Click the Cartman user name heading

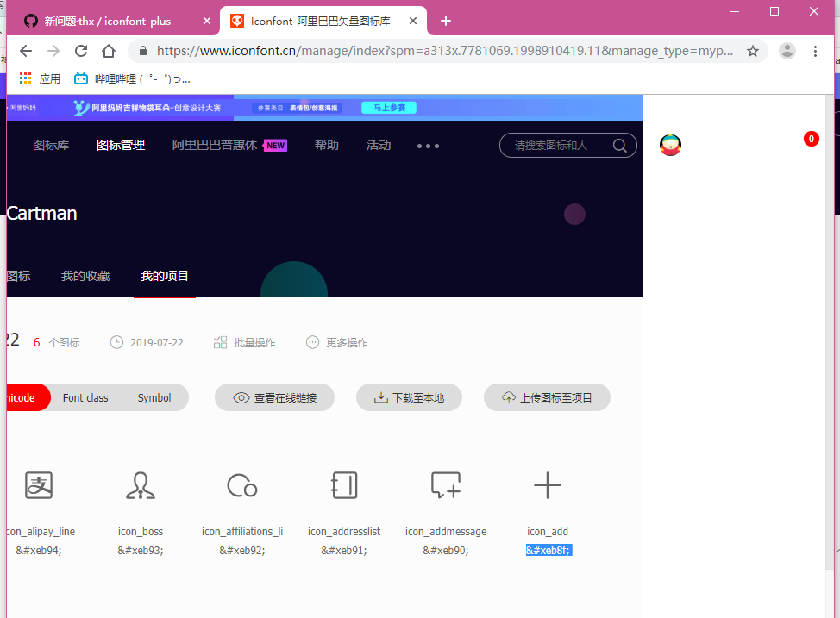(41, 213)
